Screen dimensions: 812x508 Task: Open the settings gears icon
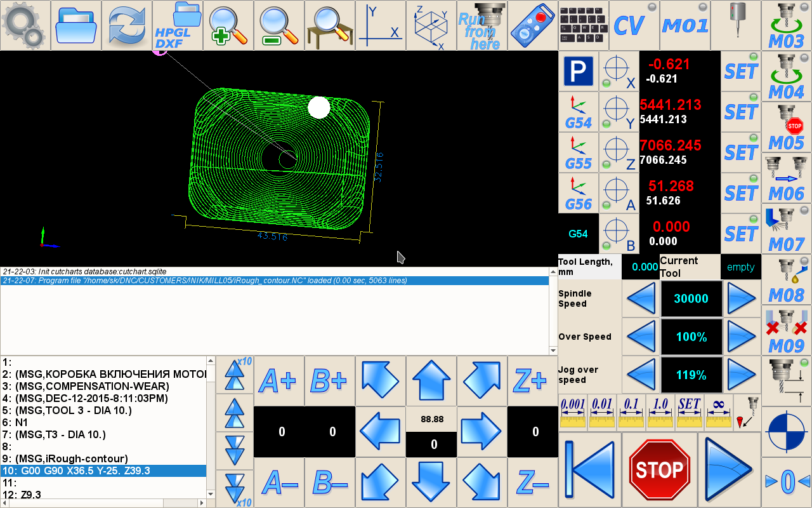tap(25, 25)
